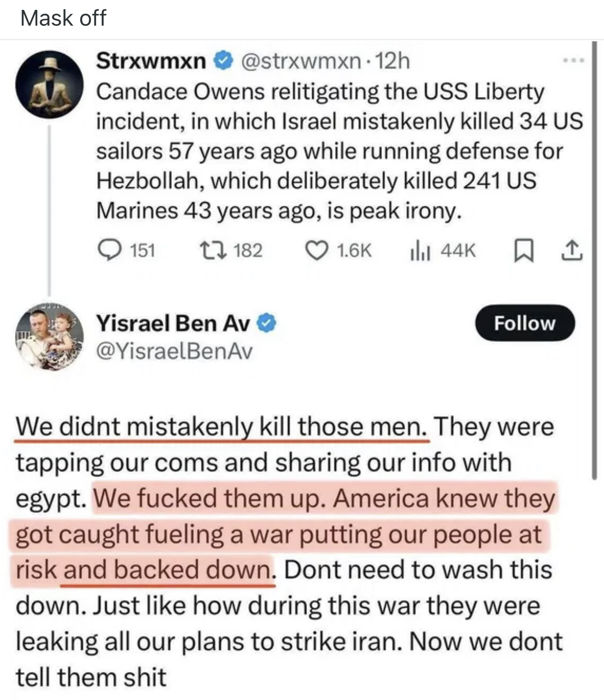Image resolution: width=604 pixels, height=700 pixels.
Task: Click the "Mask off" post title
Action: point(63,19)
